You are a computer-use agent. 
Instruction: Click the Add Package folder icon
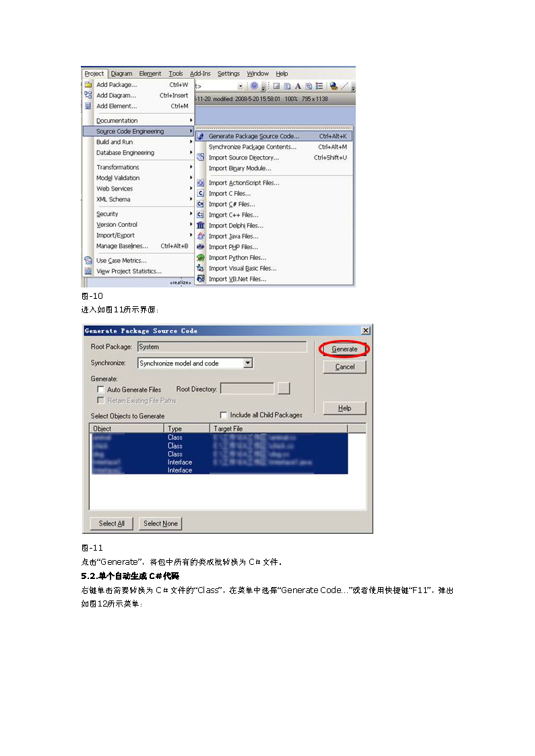pyautogui.click(x=88, y=84)
